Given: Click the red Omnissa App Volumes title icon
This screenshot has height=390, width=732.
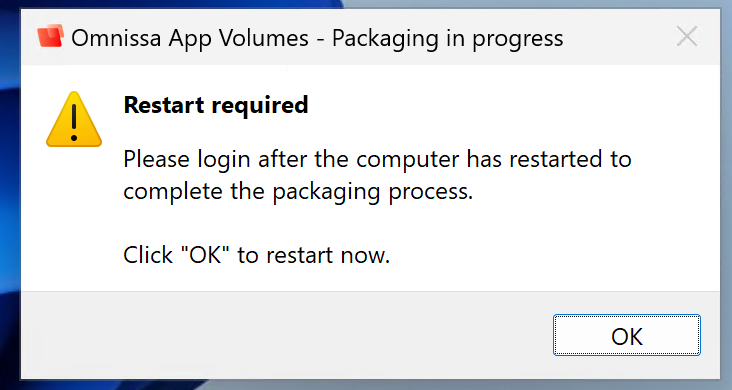Looking at the screenshot, I should [x=50, y=36].
